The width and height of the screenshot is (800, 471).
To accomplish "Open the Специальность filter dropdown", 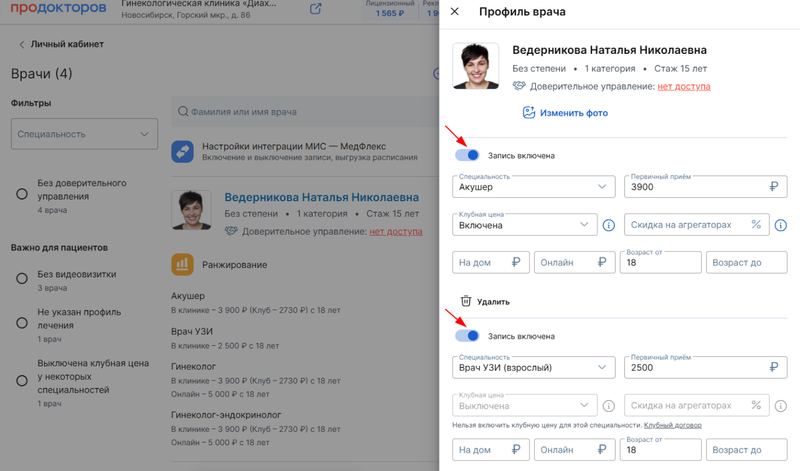I will coord(84,134).
